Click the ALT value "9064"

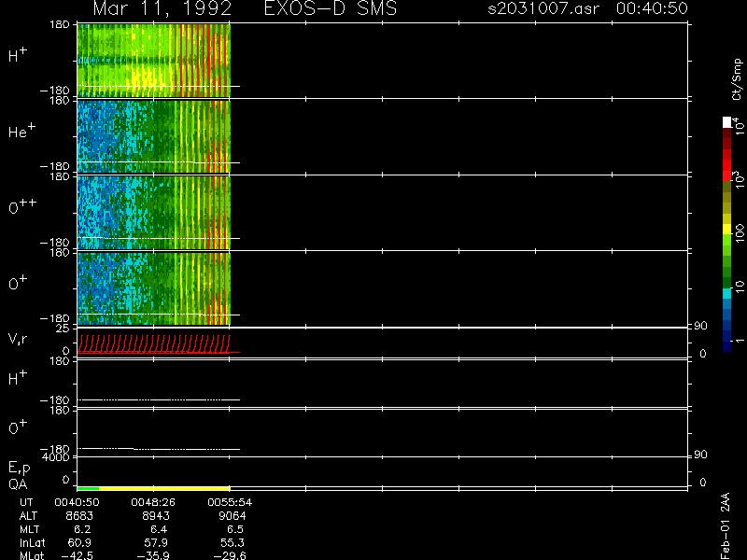pos(232,516)
